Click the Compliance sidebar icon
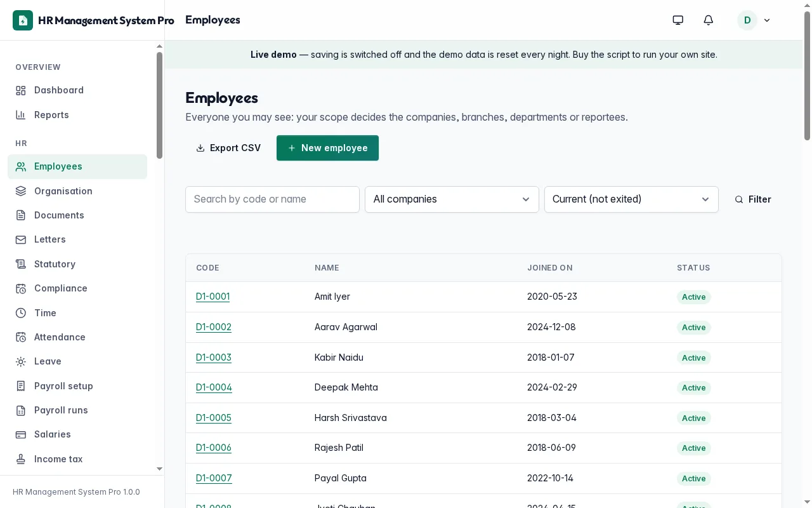This screenshot has height=508, width=812. (21, 288)
